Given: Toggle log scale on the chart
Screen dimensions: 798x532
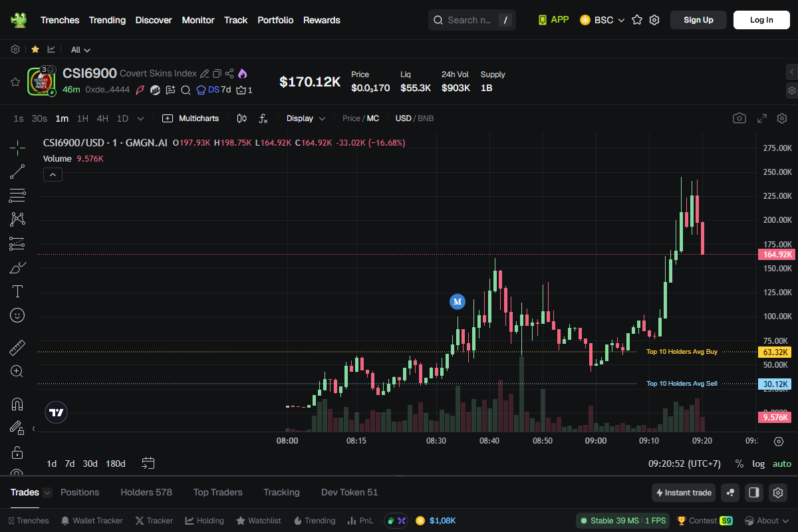Looking at the screenshot, I should pyautogui.click(x=758, y=464).
